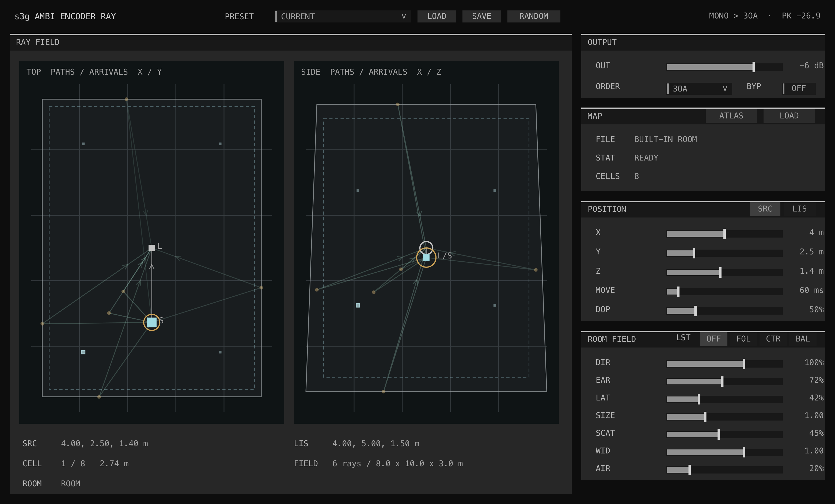Click the reflection point on floor, side view

pos(383,392)
